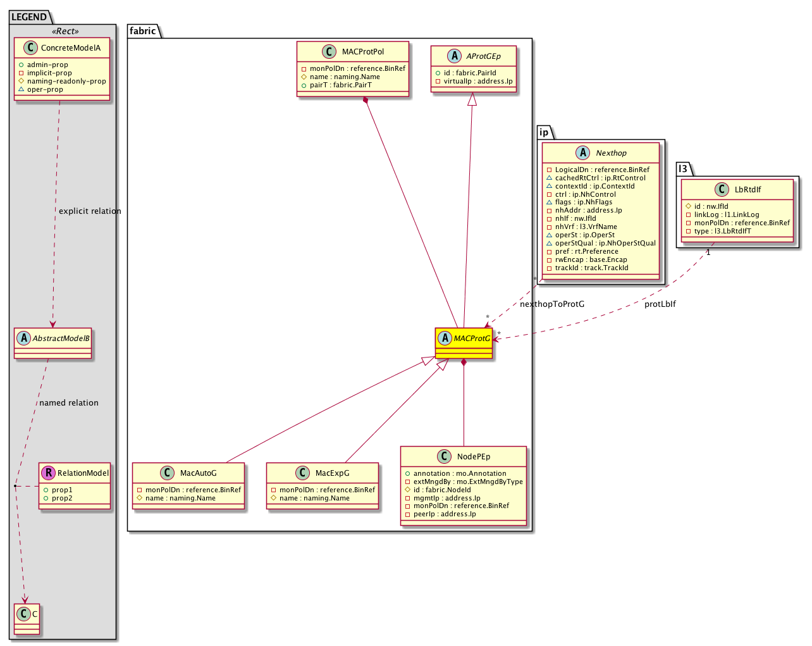Select the l3 package tab label
The image size is (812, 646).
683,169
